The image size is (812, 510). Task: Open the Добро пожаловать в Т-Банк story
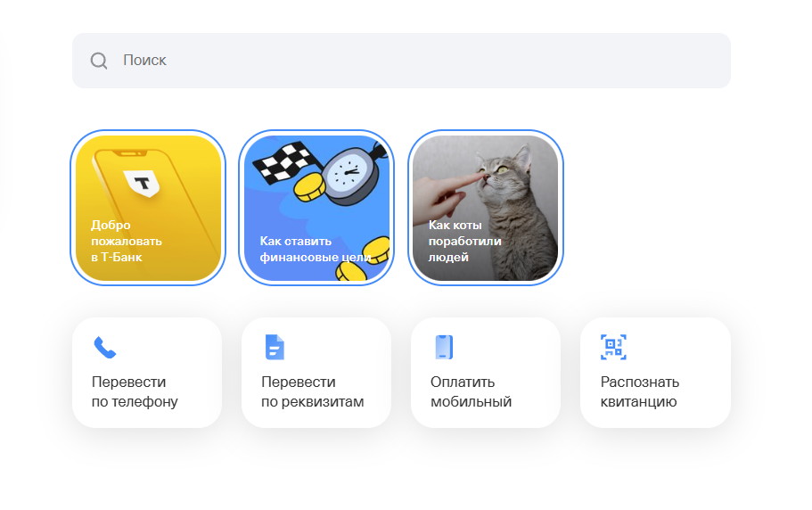[148, 208]
